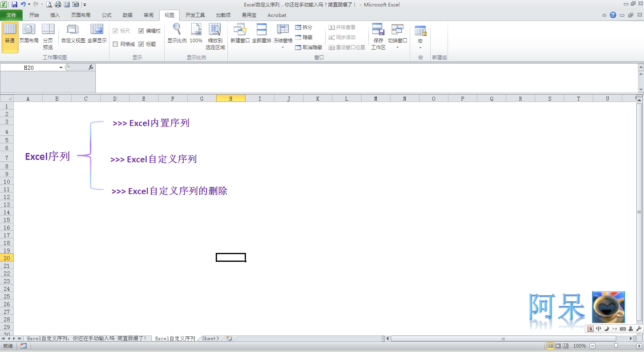Save the workbook from Quick Access Toolbar
This screenshot has width=644, height=352.
pyautogui.click(x=14, y=4)
